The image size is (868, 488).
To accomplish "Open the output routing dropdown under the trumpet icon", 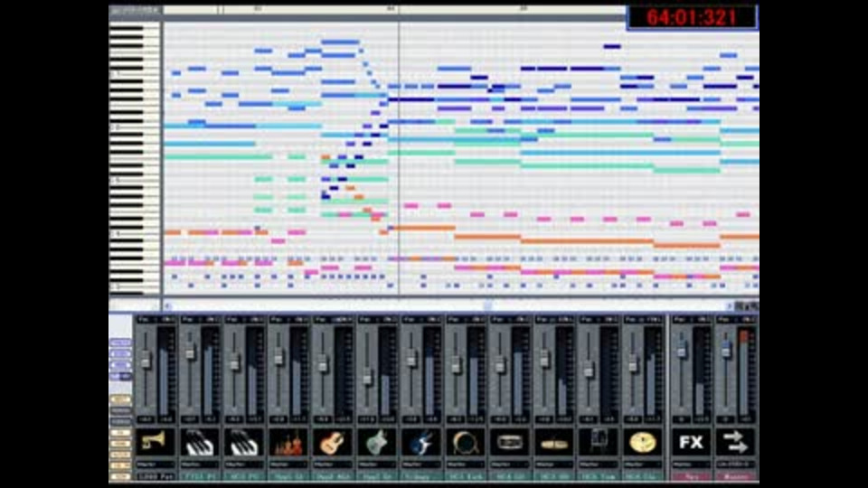I will 156,465.
